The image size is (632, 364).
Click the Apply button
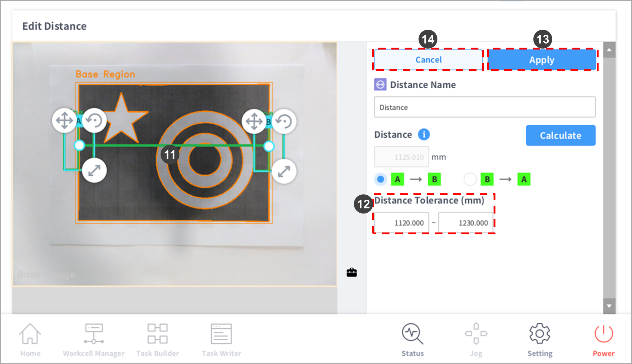[x=541, y=60]
